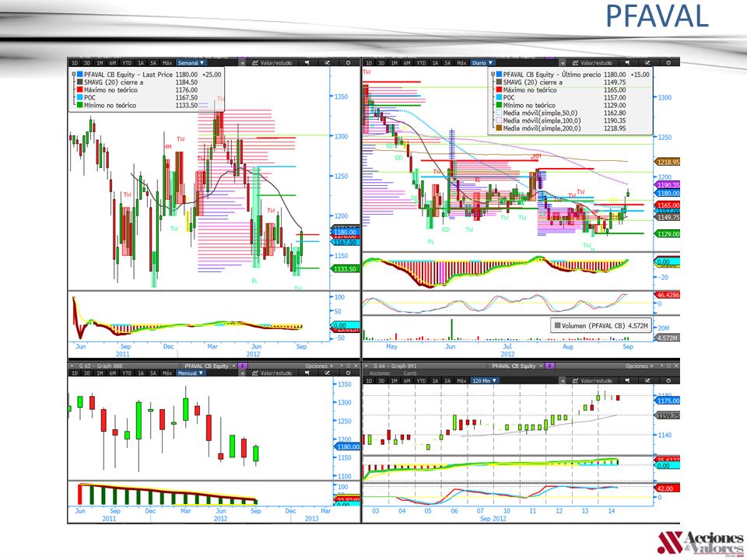Select 1A range in monthly chart
Image resolution: width=747 pixels, height=560 pixels.
point(141,373)
